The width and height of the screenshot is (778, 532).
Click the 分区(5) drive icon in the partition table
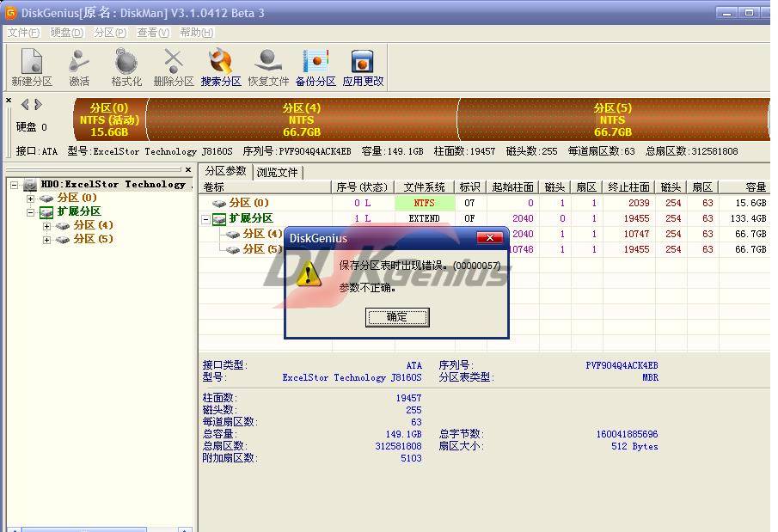click(x=233, y=249)
